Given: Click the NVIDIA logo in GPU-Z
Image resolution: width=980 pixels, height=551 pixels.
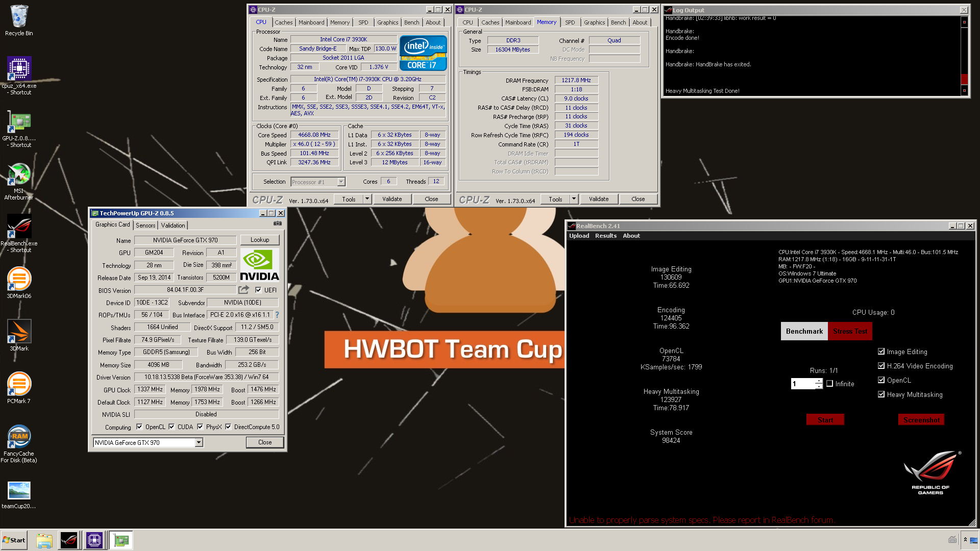Looking at the screenshot, I should point(259,265).
